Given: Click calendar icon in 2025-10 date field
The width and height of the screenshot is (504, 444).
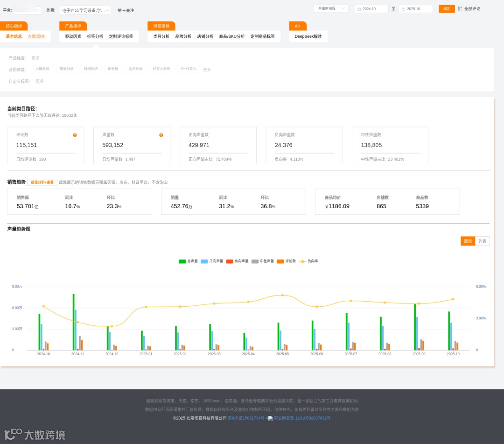Looking at the screenshot, I should coord(403,9).
